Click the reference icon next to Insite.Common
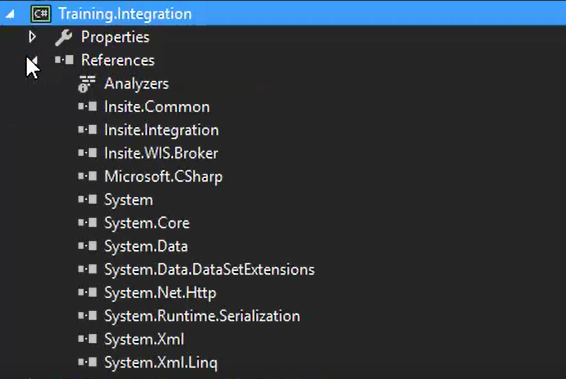 (87, 106)
